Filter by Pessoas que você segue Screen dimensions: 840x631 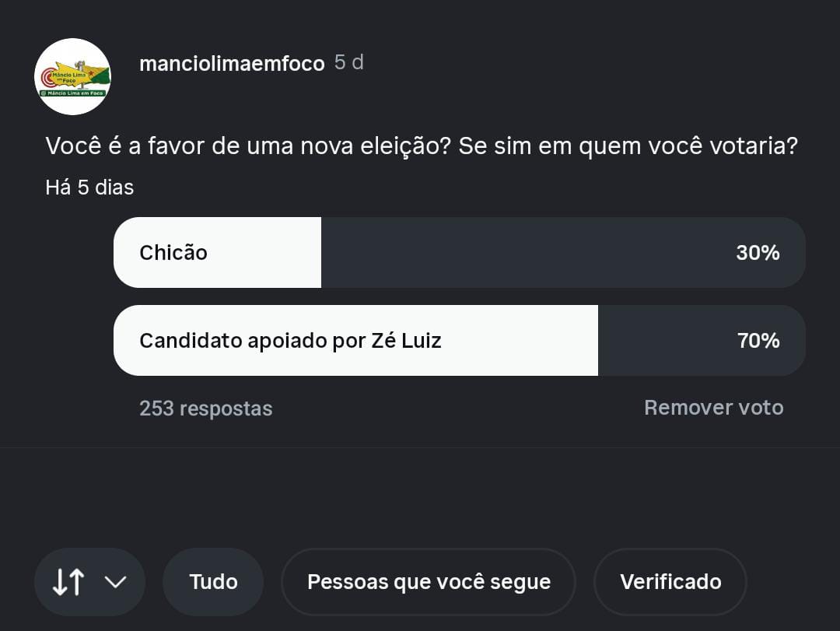point(429,582)
